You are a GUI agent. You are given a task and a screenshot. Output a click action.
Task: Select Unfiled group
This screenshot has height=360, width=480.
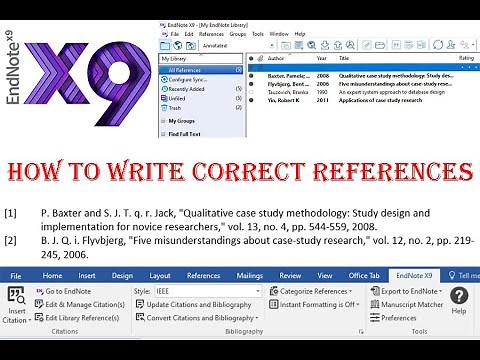point(201,98)
